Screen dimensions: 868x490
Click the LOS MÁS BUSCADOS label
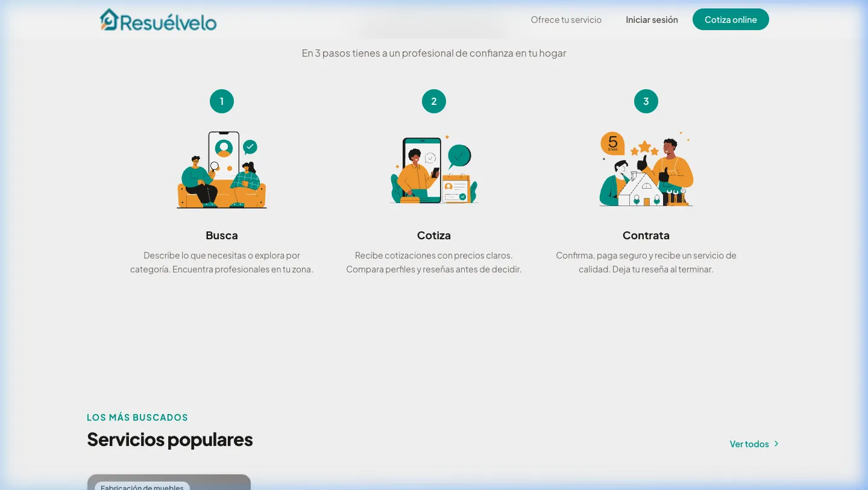tap(137, 417)
